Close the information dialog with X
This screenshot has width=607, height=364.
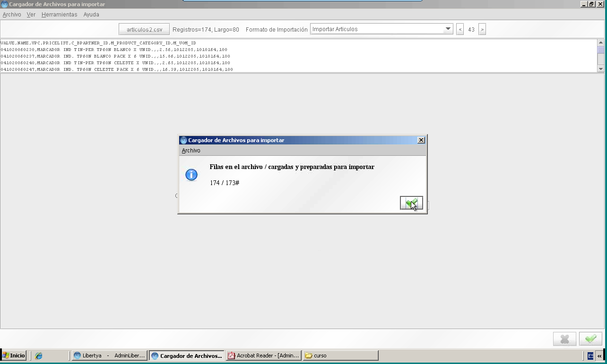coord(421,140)
